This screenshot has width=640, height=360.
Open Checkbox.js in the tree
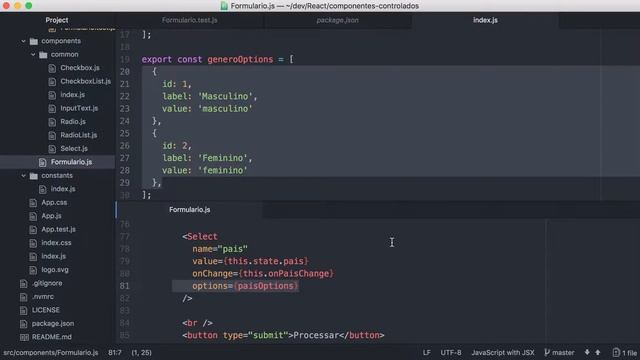80,68
